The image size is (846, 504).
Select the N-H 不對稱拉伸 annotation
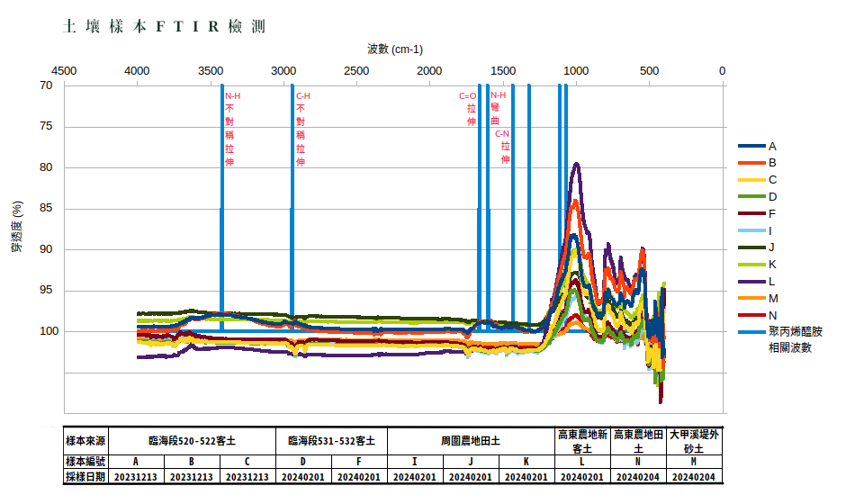pyautogui.click(x=232, y=129)
